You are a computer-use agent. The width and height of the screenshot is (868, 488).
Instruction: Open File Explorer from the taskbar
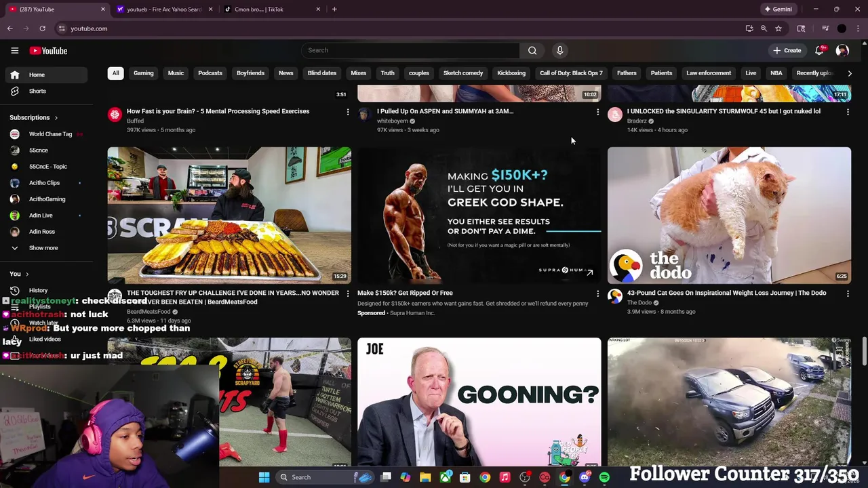click(425, 477)
